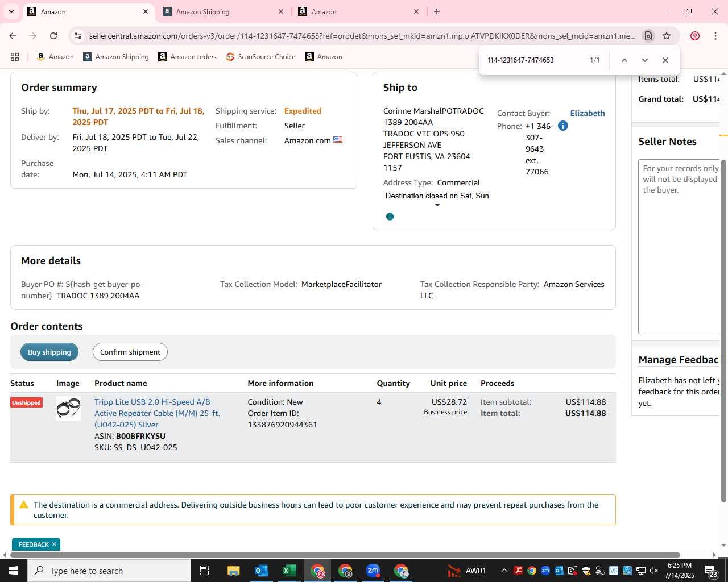Click the find bar search text field
728x582 pixels.
tap(535, 60)
